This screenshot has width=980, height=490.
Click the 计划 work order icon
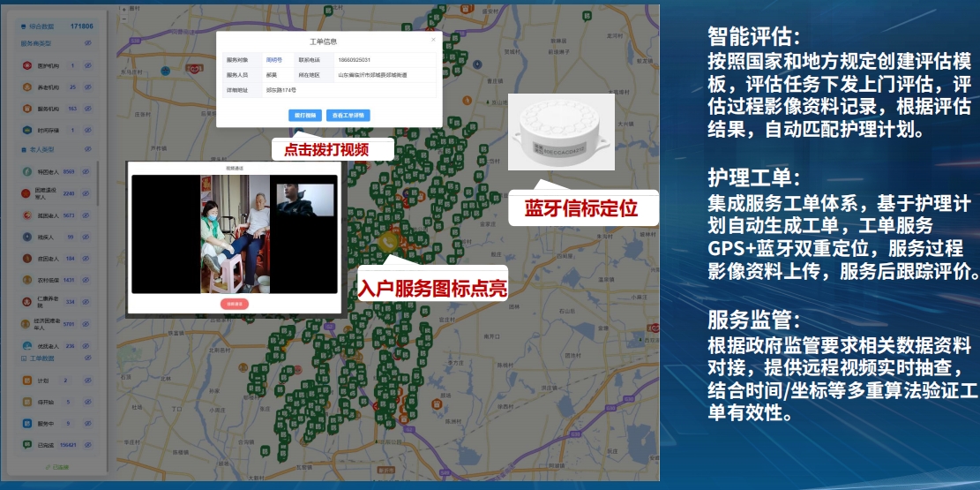pyautogui.click(x=26, y=381)
